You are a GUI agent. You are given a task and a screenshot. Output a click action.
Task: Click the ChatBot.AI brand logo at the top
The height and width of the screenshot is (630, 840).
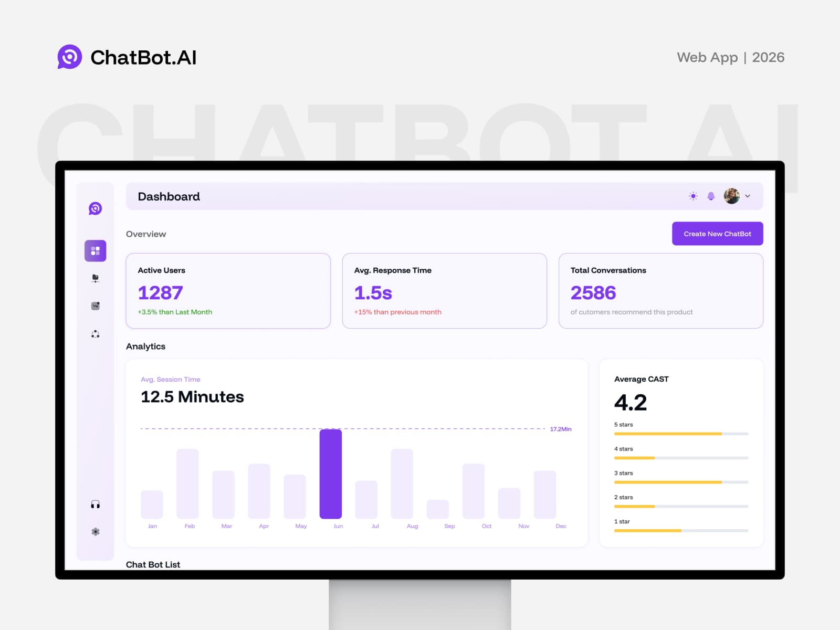click(x=127, y=57)
